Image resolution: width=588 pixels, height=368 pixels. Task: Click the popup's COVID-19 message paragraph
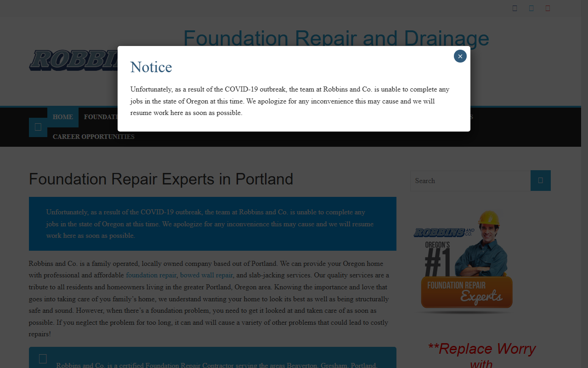tap(290, 101)
